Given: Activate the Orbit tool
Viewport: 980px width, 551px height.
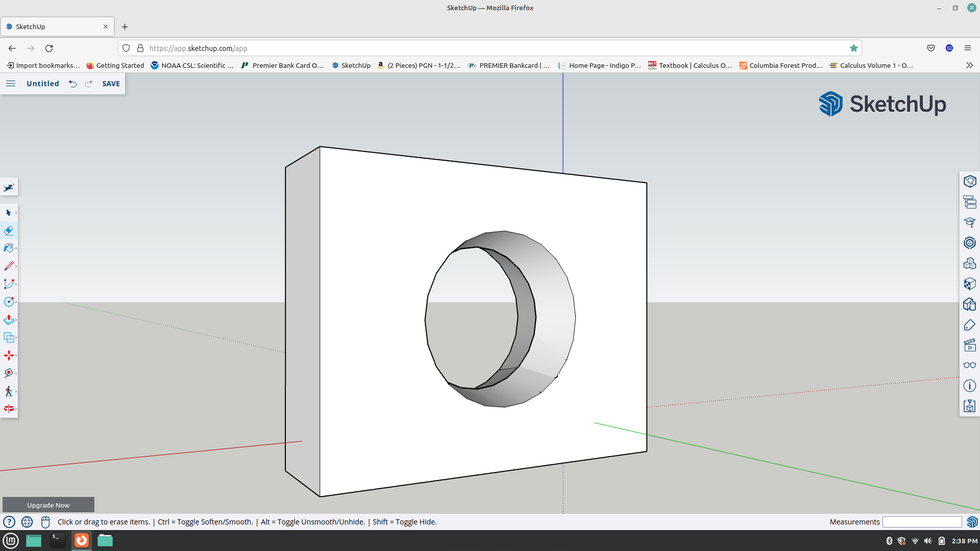Looking at the screenshot, I should point(9,409).
